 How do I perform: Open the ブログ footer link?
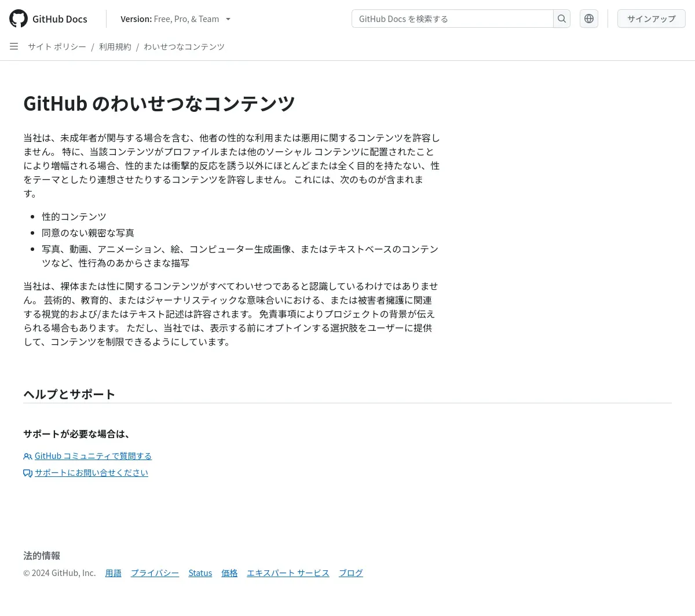pyautogui.click(x=351, y=573)
